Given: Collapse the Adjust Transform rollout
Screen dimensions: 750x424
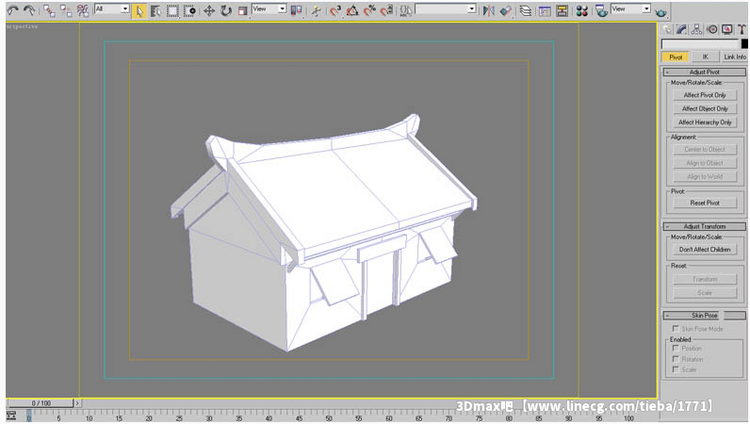Looking at the screenshot, I should 704,226.
